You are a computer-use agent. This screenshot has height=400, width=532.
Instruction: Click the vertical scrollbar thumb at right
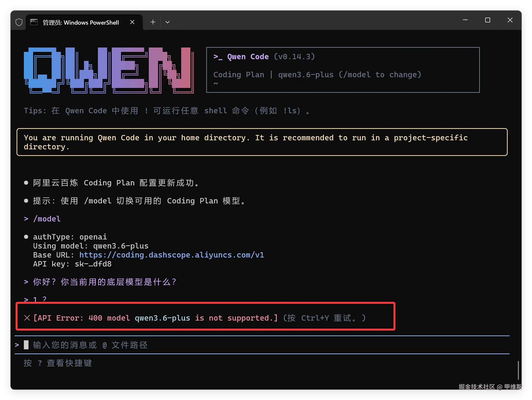518,370
